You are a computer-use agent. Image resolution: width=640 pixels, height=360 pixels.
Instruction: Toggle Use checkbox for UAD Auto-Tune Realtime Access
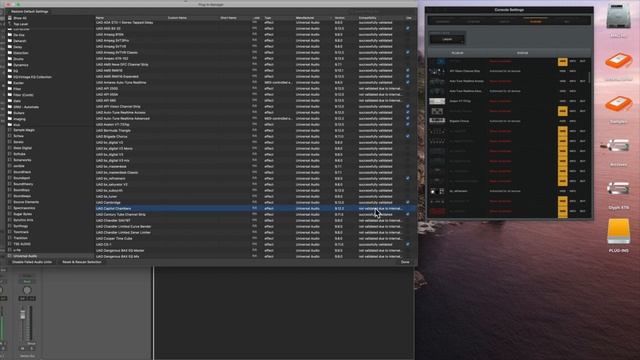[407, 112]
